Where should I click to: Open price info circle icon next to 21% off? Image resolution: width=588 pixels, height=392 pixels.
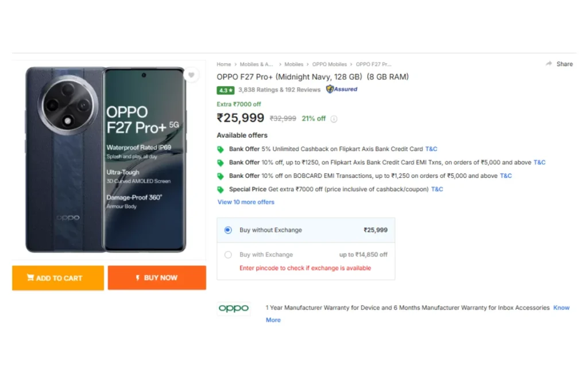(334, 119)
